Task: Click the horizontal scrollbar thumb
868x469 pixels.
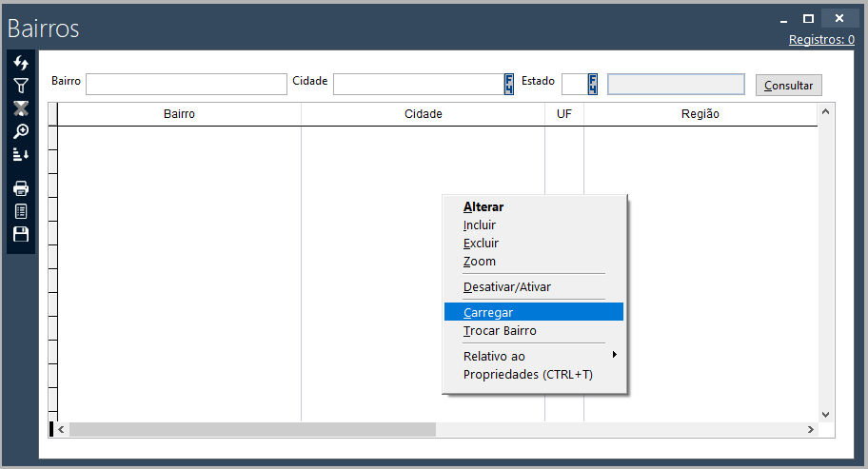Action: tap(252, 430)
